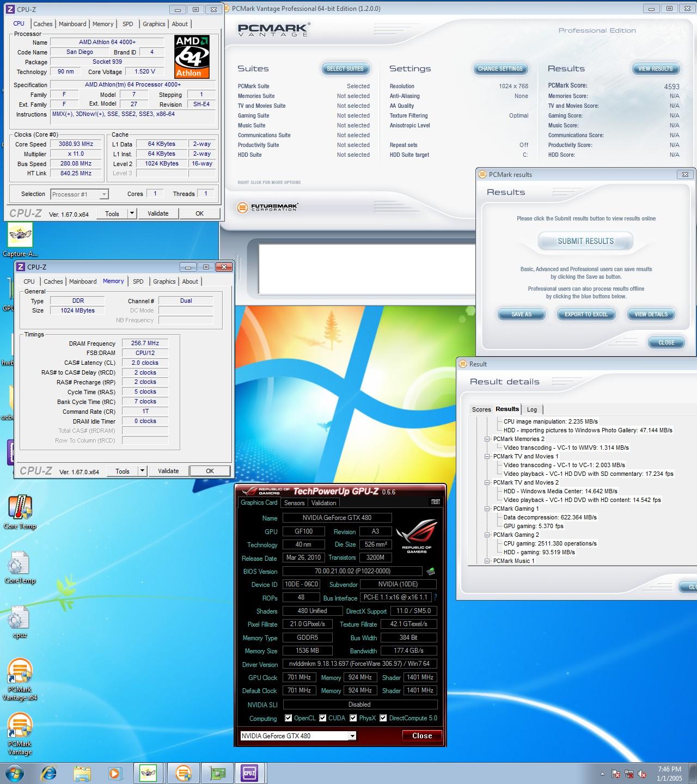Open the lower CoreTemp settings file icon
Image resolution: width=697 pixels, height=784 pixels.
point(20,566)
